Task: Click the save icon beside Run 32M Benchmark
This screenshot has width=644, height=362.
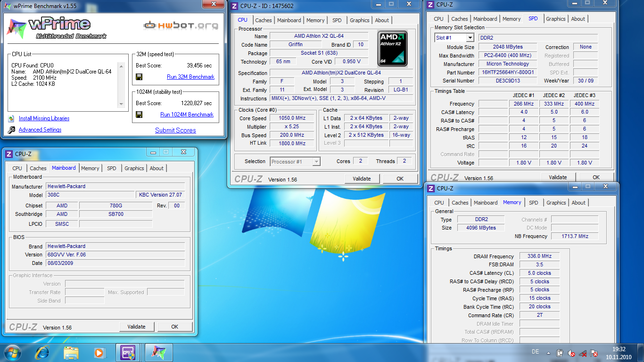Action: [139, 77]
